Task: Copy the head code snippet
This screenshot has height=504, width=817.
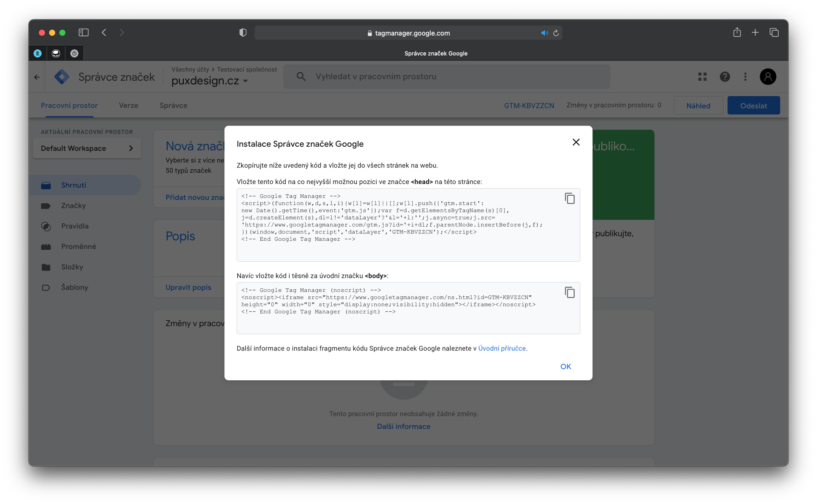Action: (569, 199)
